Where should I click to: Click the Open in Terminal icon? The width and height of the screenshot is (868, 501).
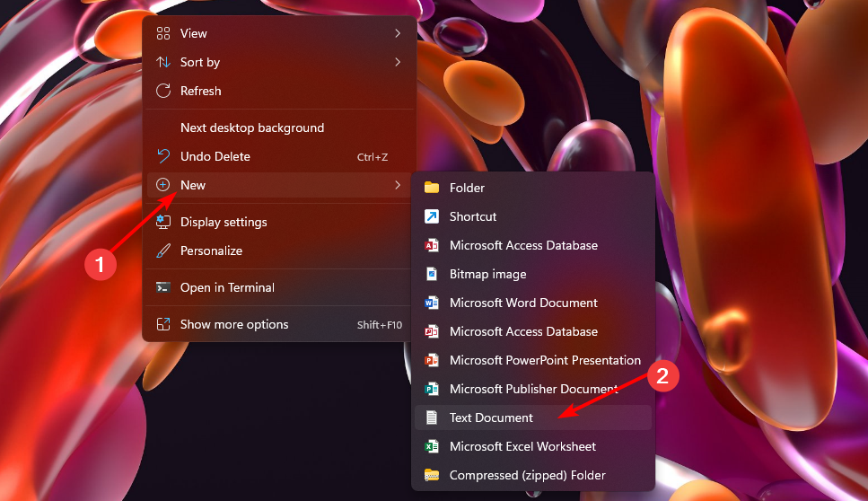click(163, 287)
